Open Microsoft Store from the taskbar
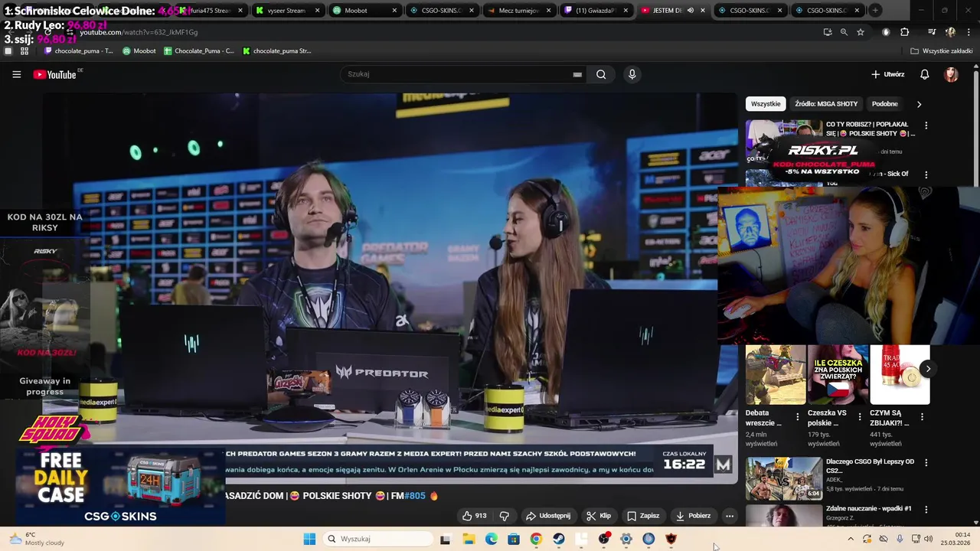The width and height of the screenshot is (980, 551). pos(514,539)
